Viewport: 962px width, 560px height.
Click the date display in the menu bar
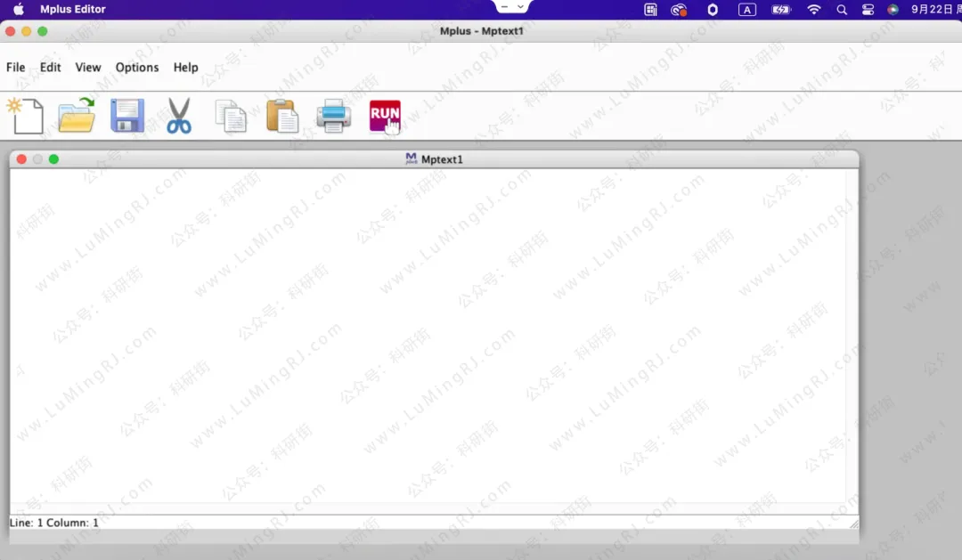936,9
